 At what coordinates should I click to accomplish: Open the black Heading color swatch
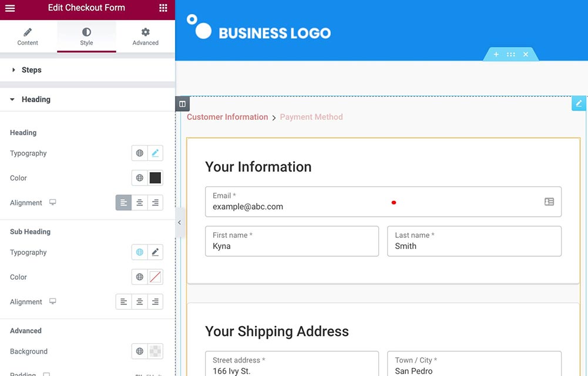[155, 177]
